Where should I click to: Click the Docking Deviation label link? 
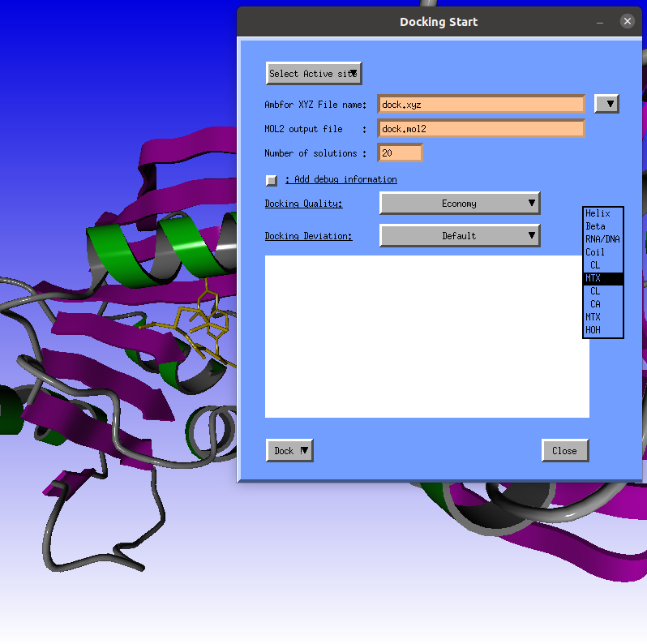point(308,236)
